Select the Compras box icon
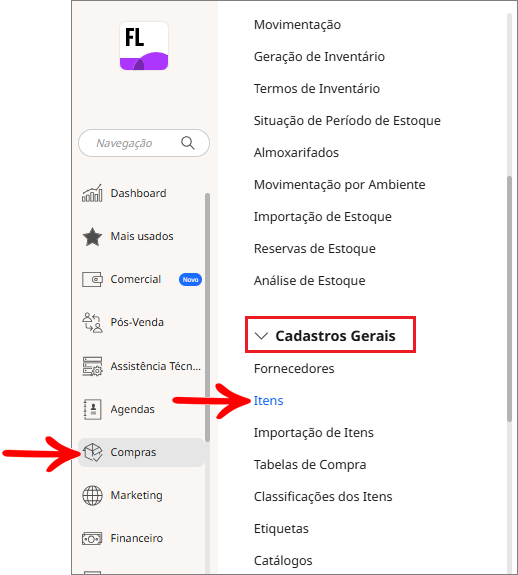The width and height of the screenshot is (518, 575). pyautogui.click(x=92, y=452)
